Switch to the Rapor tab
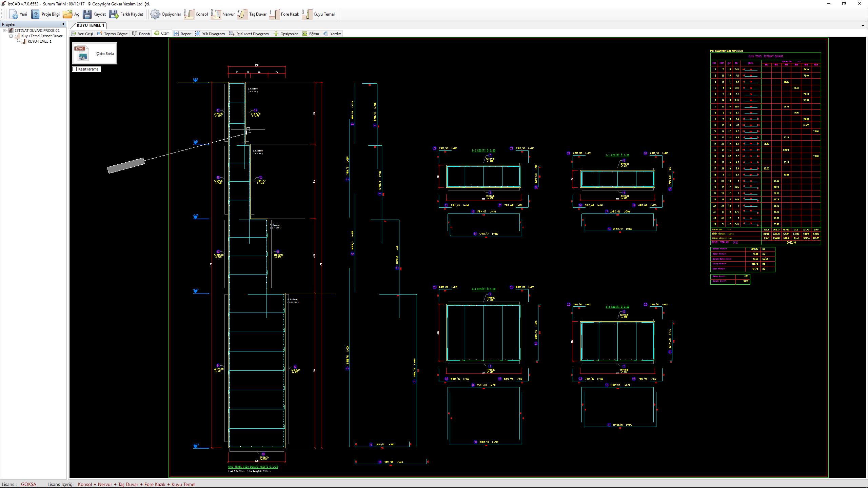This screenshot has height=488, width=868. 182,34
